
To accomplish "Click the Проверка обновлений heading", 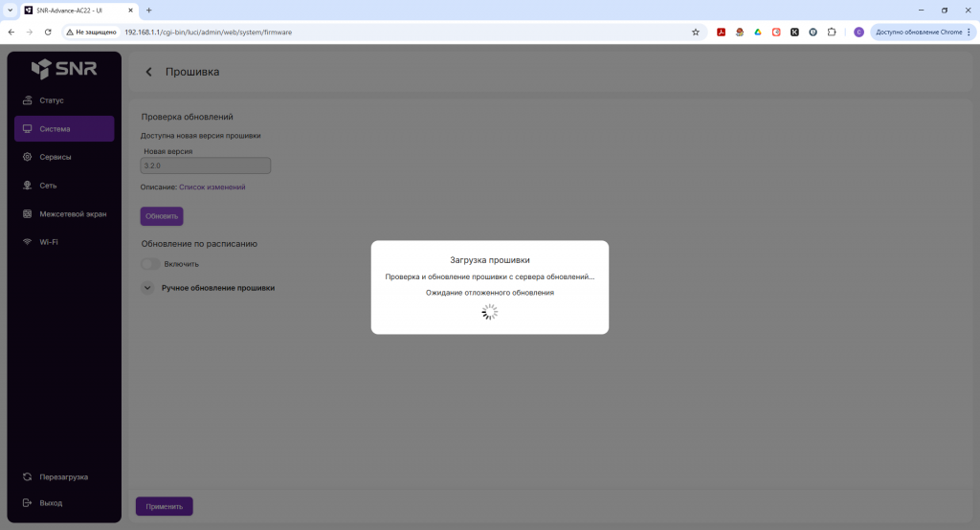I will tap(187, 117).
